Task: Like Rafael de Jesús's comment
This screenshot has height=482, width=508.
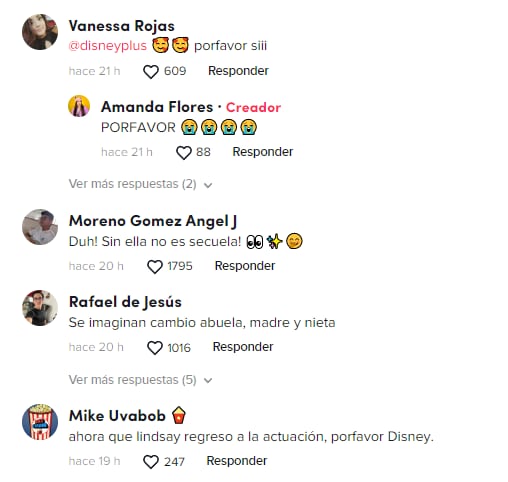Action: [x=155, y=348]
